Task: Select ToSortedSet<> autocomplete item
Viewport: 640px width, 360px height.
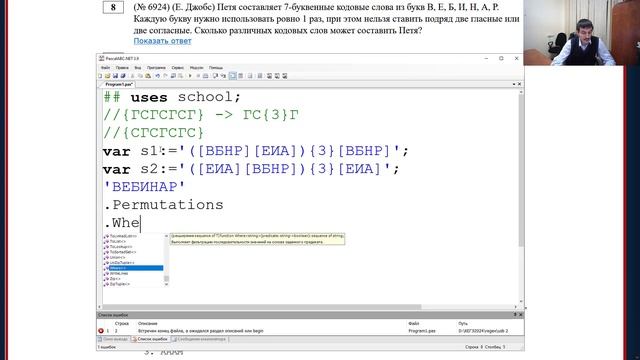Action: click(x=122, y=252)
